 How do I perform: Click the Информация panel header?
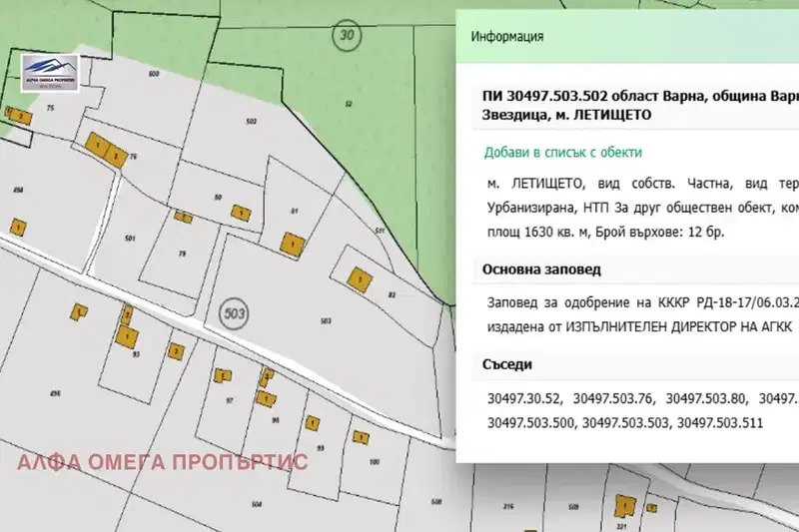coord(627,37)
